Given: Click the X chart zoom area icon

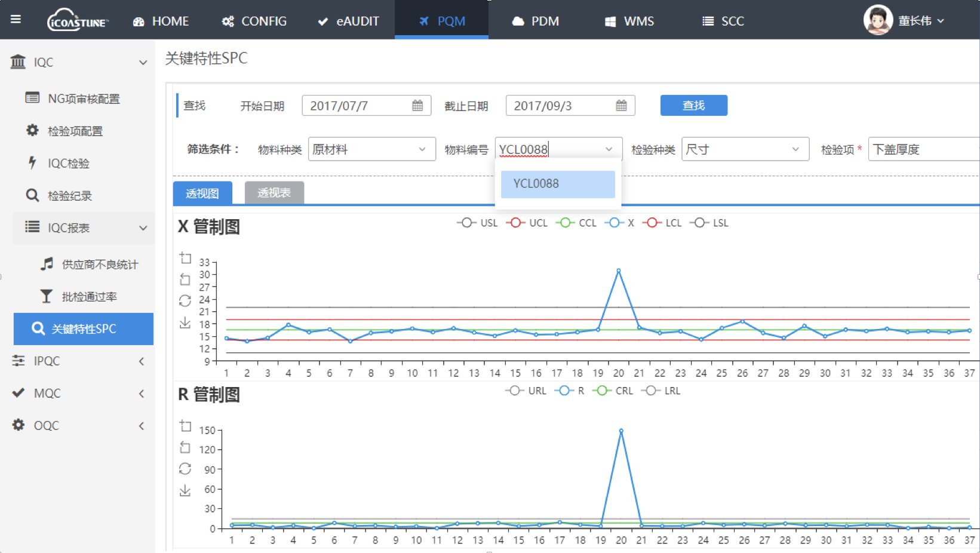Looking at the screenshot, I should click(x=185, y=258).
